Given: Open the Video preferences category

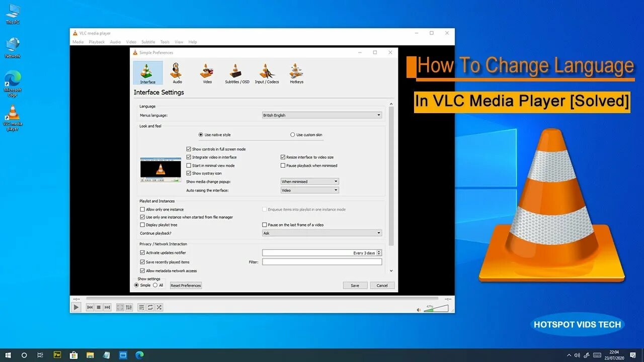Looking at the screenshot, I should (x=207, y=73).
